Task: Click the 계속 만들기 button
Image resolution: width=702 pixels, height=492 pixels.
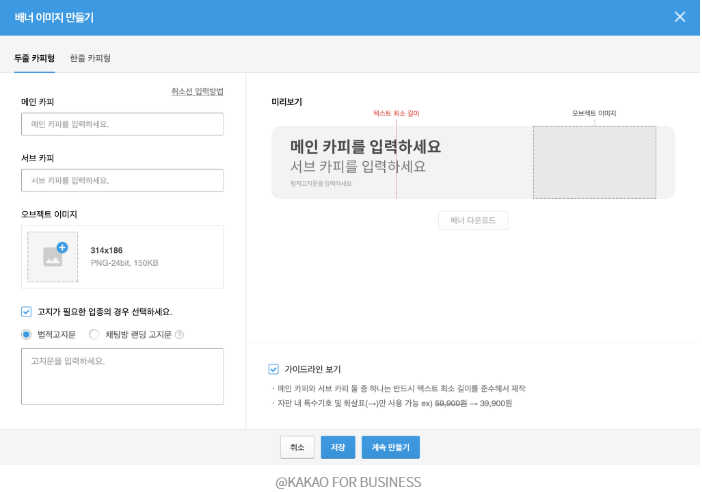Action: (x=391, y=447)
